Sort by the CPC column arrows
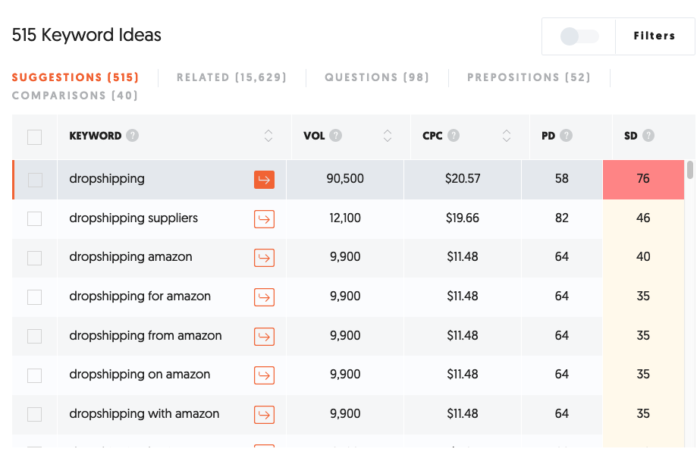This screenshot has width=700, height=455. [506, 135]
